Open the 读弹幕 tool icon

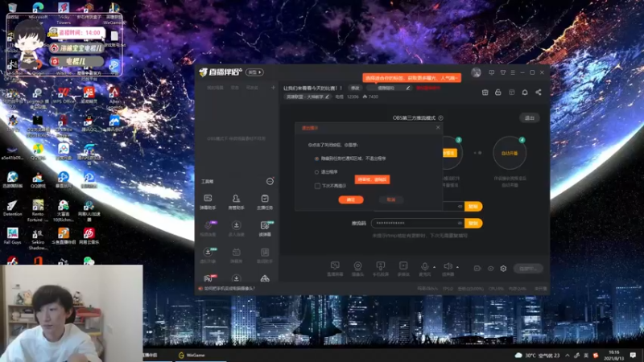coord(265,228)
